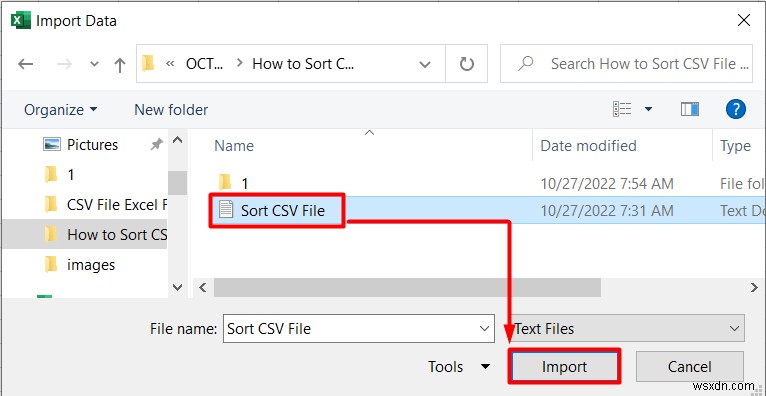Viewport: 766px width, 396px height.
Task: Open the view options dropdown arrow
Action: click(648, 109)
